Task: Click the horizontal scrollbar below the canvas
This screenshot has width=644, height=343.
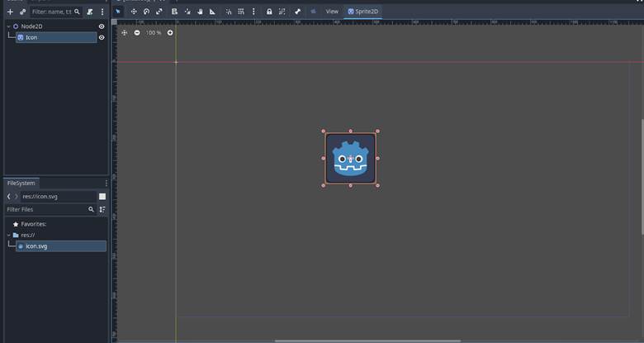Action: (367, 341)
